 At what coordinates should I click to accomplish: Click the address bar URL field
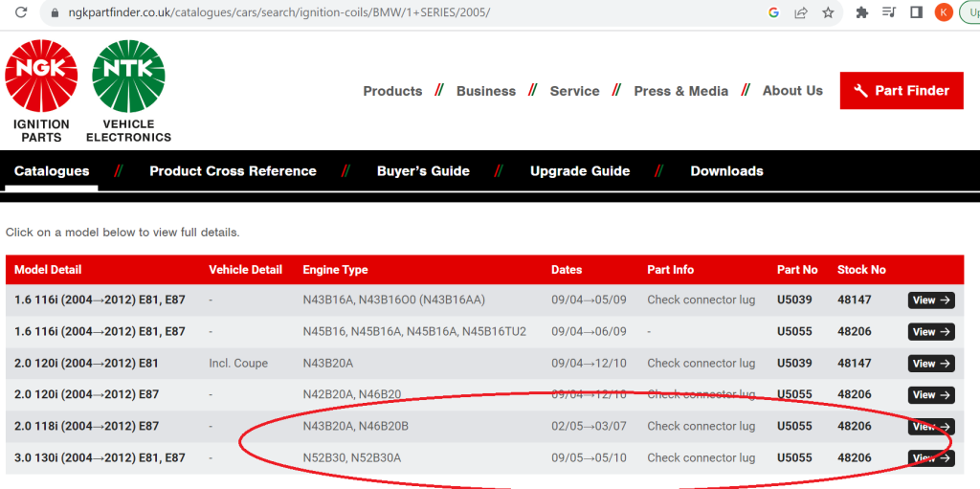click(x=383, y=13)
